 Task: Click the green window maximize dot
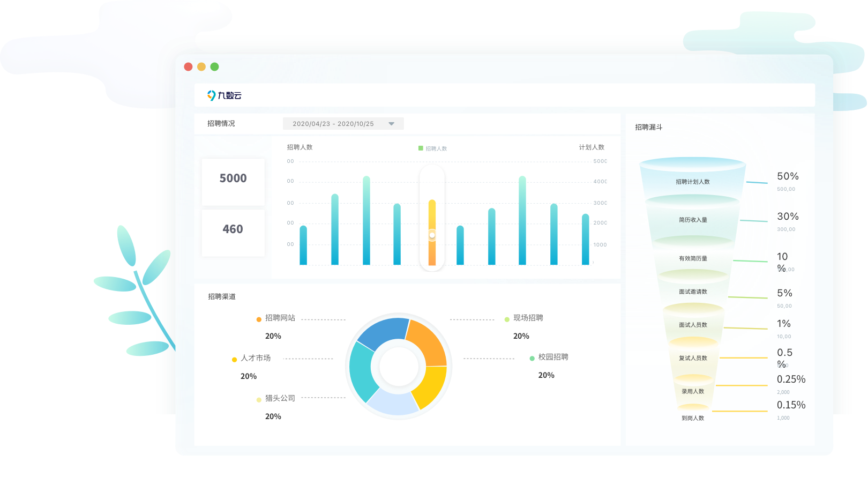click(x=214, y=67)
